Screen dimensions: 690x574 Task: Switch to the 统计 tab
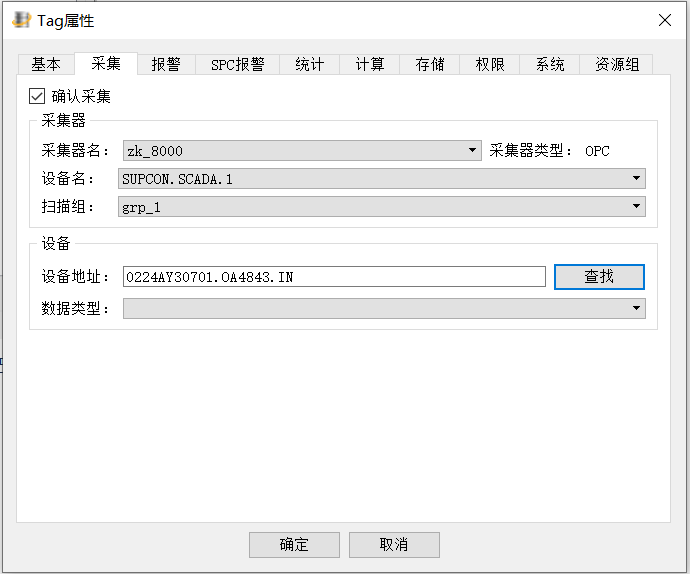310,65
